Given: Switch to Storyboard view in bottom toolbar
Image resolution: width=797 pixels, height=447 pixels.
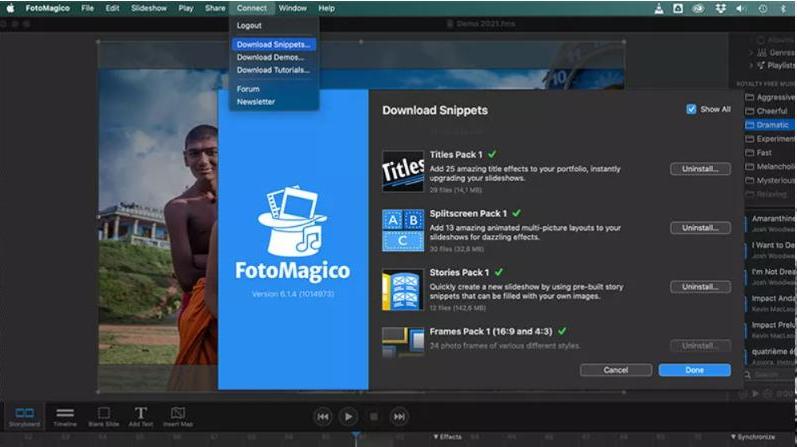Looking at the screenshot, I should coord(24,416).
